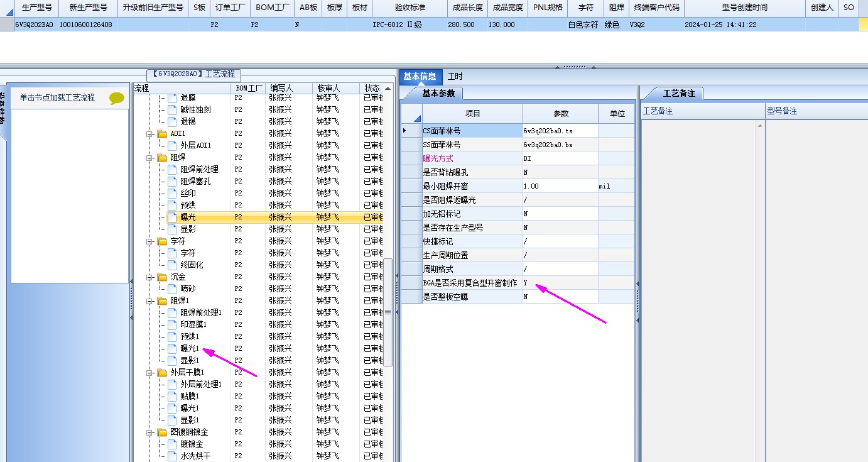Image resolution: width=868 pixels, height=462 pixels.
Task: Open the 工时 tab
Action: 455,76
